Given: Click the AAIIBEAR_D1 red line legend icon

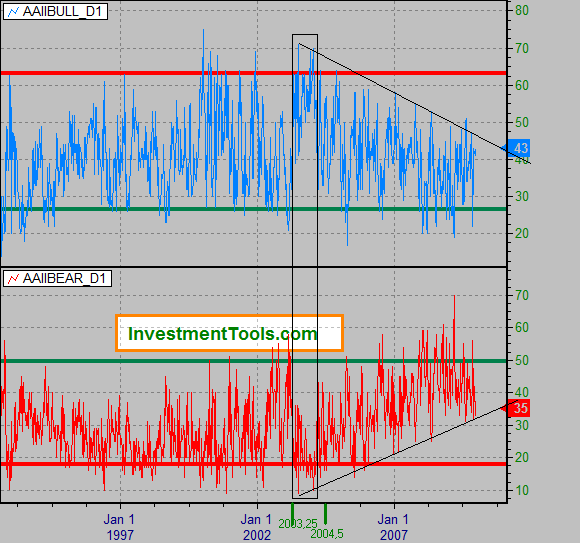Looking at the screenshot, I should point(13,279).
